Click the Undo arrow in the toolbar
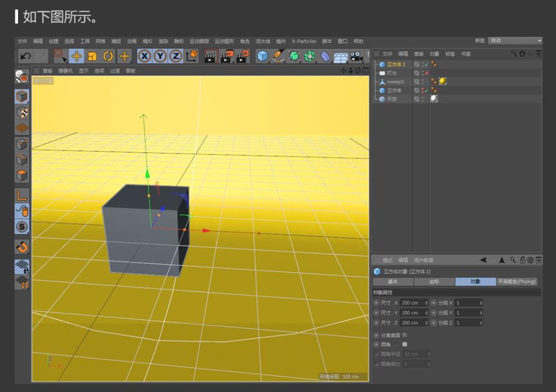 coord(25,56)
